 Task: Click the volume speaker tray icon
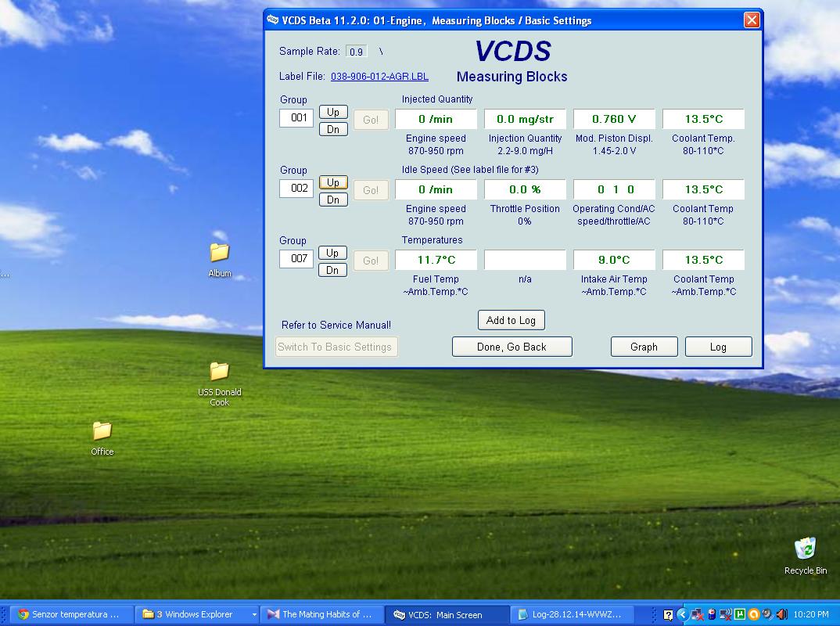pos(781,615)
